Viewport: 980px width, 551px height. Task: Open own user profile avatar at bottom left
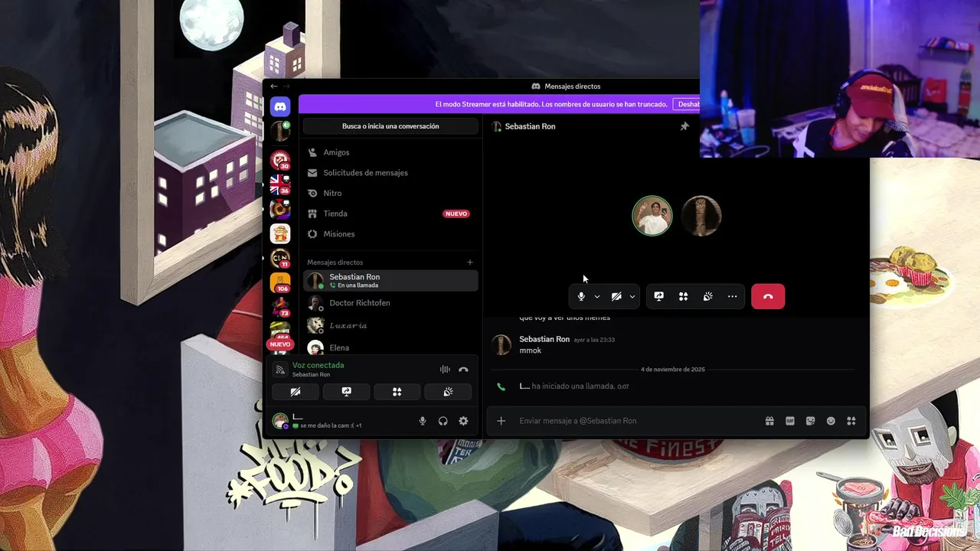click(x=280, y=421)
